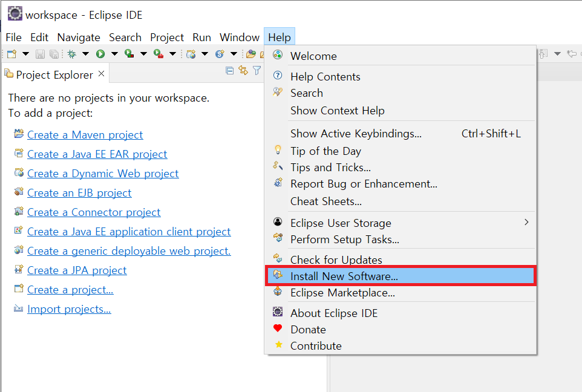Viewport: 582px width, 392px height.
Task: Click the New file wizard toolbar icon
Action: coord(11,54)
